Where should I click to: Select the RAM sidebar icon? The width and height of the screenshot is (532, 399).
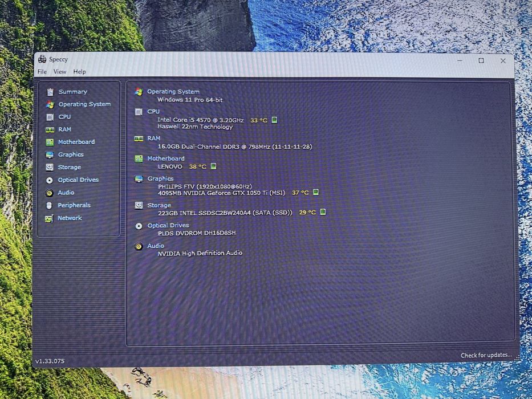click(50, 129)
